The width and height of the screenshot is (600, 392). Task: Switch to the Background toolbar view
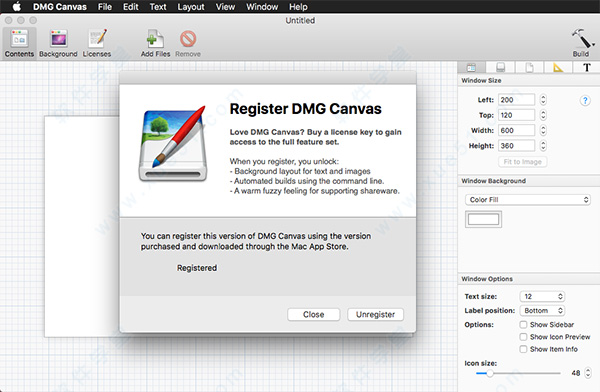[58, 43]
